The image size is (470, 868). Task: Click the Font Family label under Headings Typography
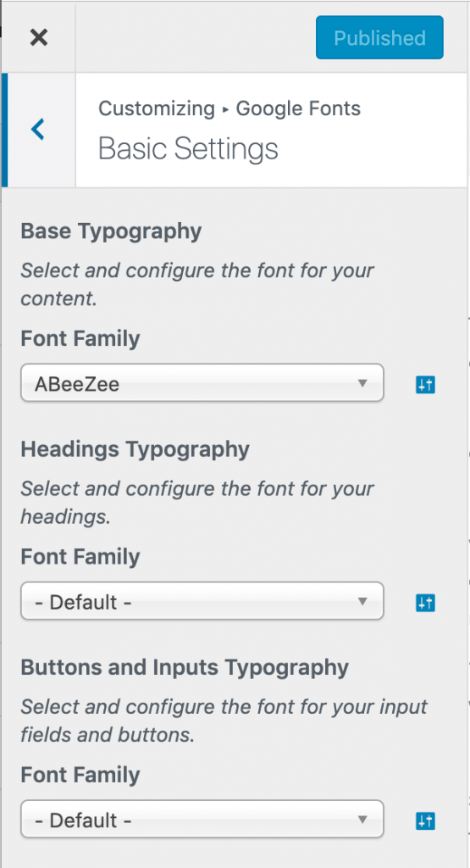tap(80, 556)
